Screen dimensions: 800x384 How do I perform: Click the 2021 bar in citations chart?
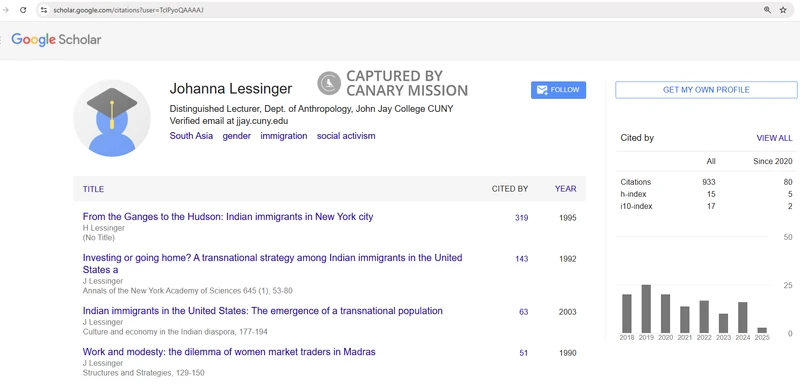tap(685, 320)
